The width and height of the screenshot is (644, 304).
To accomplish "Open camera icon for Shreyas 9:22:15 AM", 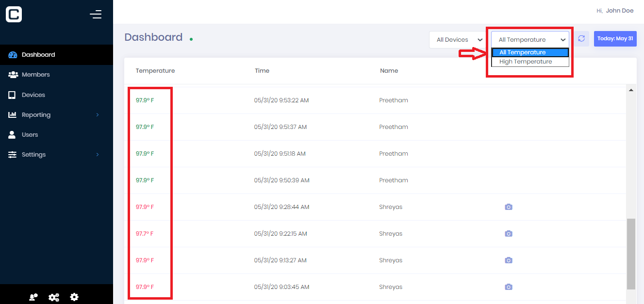I will point(509,234).
